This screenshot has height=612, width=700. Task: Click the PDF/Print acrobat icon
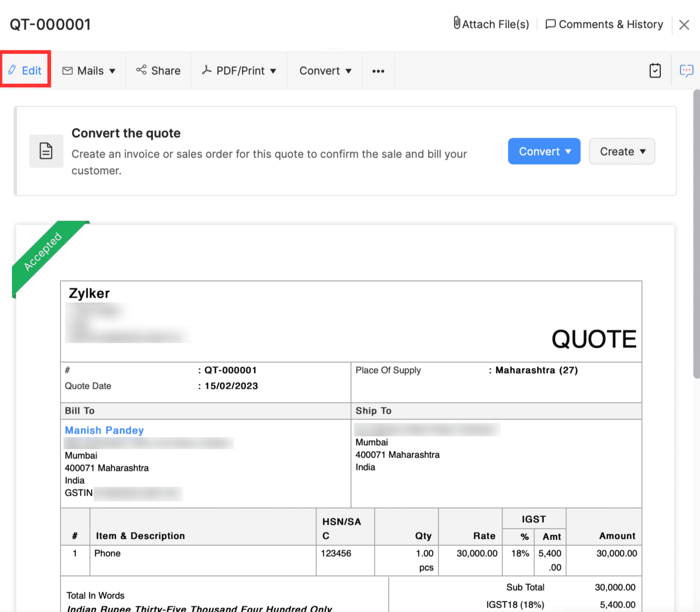point(206,70)
